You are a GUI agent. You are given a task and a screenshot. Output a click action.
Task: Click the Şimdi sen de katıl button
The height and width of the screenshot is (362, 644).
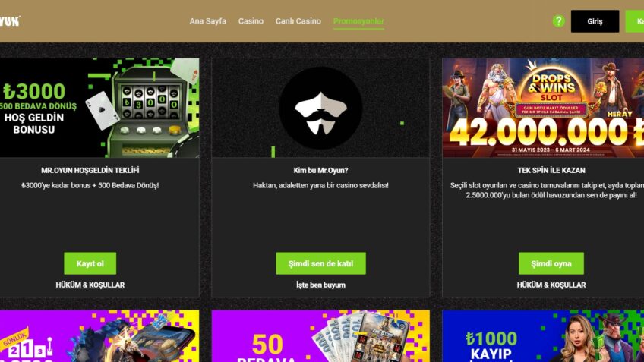[320, 263]
